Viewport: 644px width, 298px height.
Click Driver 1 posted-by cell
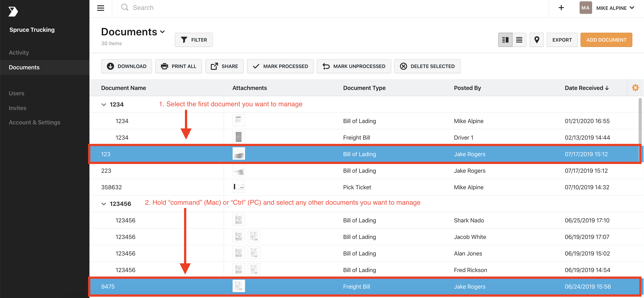pos(464,138)
